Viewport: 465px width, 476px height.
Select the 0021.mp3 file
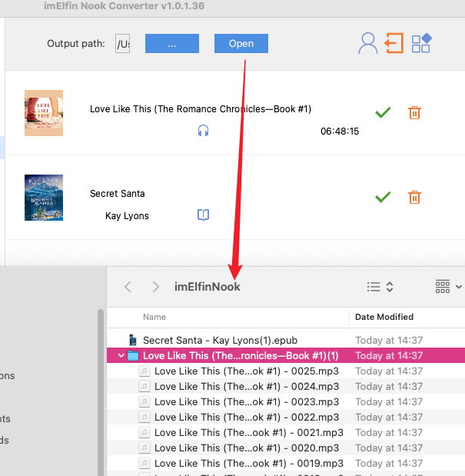point(286,433)
